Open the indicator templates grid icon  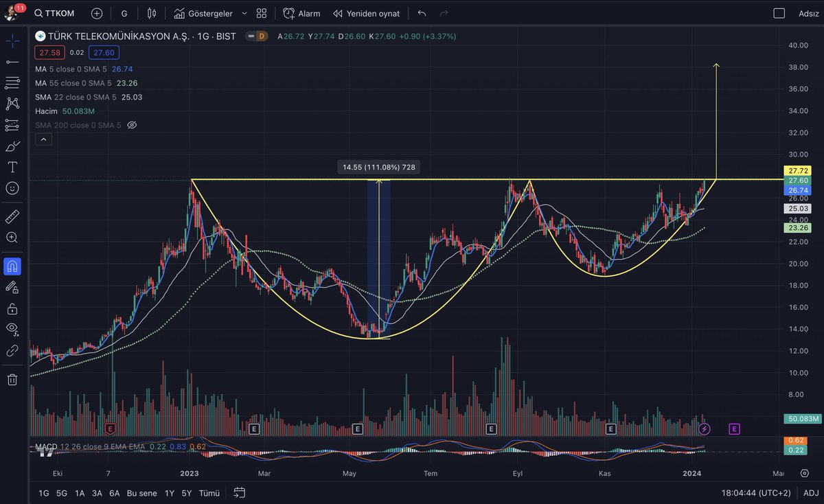262,13
